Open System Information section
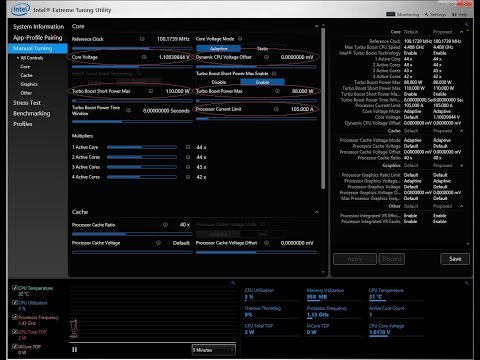Screen dimensions: 480x360 tap(38, 27)
